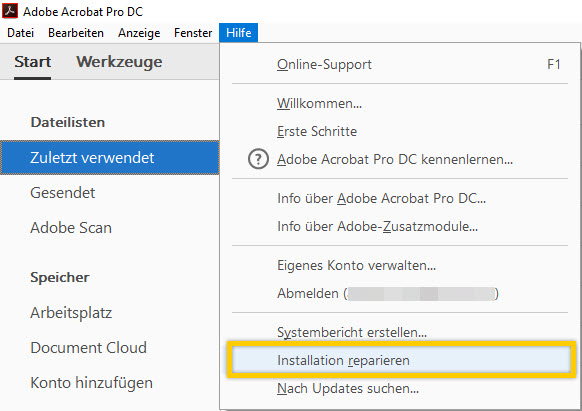Choose Nach Updates suchen...

pos(400,388)
